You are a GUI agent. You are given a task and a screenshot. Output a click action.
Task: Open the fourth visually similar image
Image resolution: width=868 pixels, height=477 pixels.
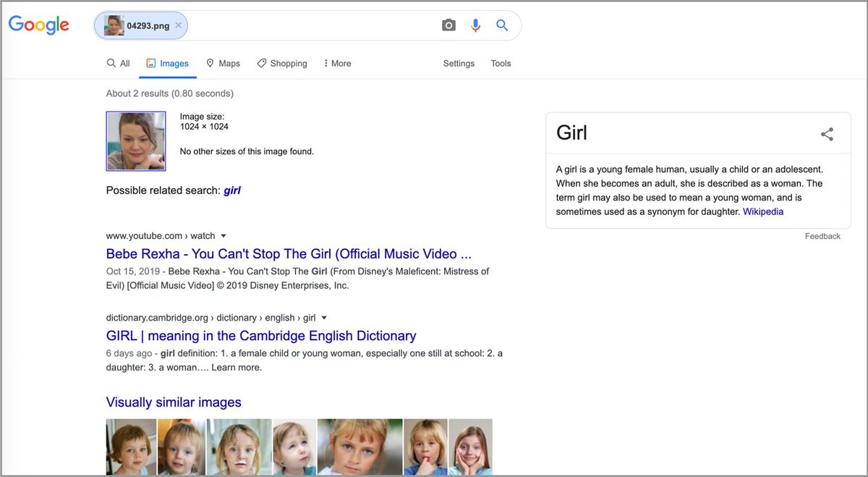(294, 447)
